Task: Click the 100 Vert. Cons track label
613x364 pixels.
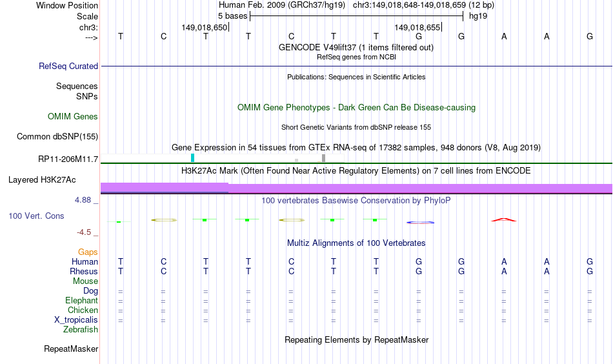Action: point(36,216)
